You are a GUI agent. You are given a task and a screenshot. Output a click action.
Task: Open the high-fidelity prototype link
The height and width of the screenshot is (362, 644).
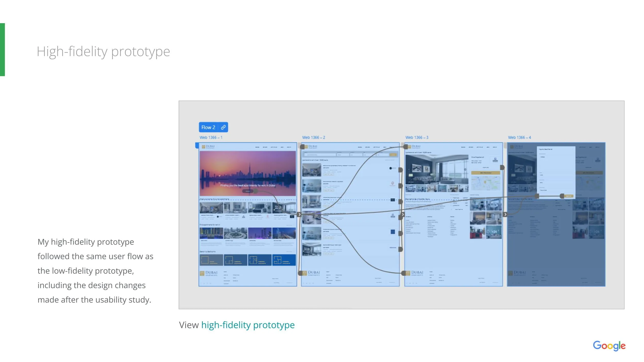coord(248,325)
